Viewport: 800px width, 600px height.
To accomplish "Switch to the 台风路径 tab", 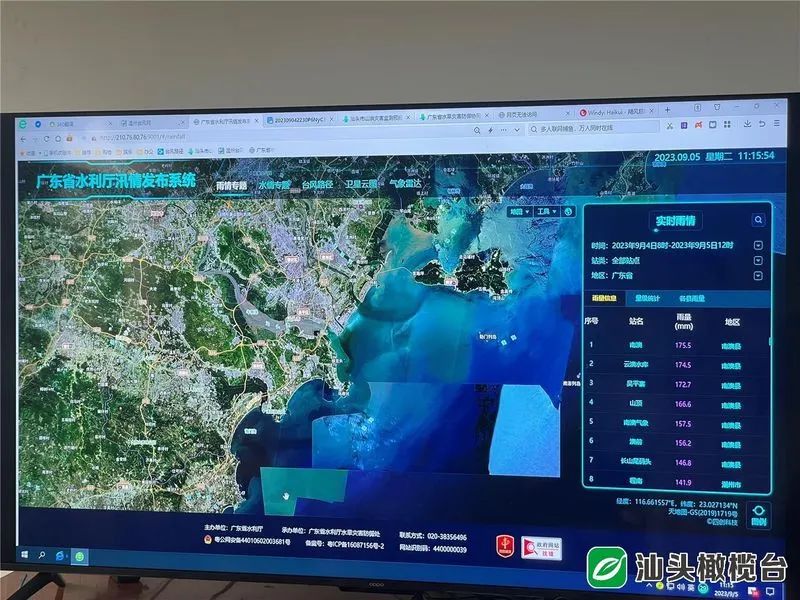I will [319, 185].
